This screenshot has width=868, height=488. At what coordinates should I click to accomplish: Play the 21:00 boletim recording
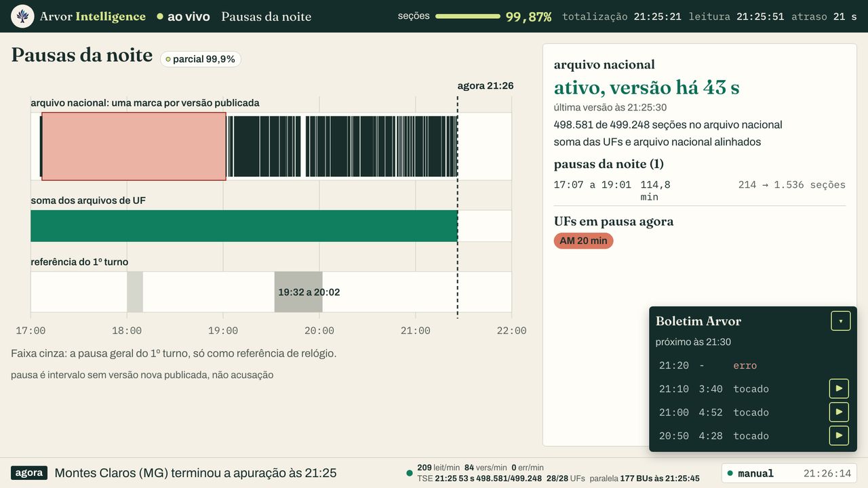tap(839, 412)
